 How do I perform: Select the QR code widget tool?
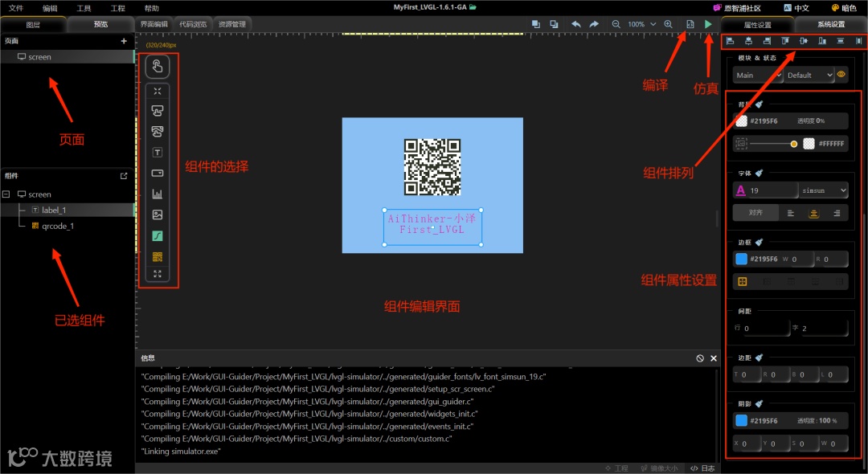point(158,255)
